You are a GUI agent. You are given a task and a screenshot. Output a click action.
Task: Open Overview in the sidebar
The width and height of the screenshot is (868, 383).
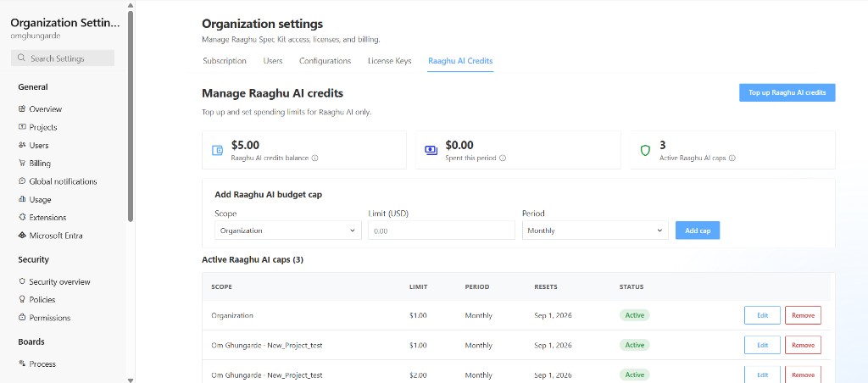click(46, 109)
